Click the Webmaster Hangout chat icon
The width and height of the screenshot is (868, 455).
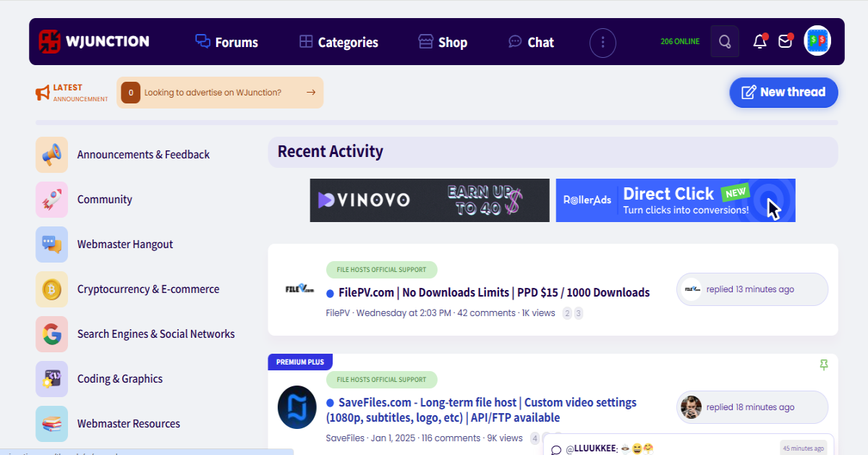click(x=51, y=244)
